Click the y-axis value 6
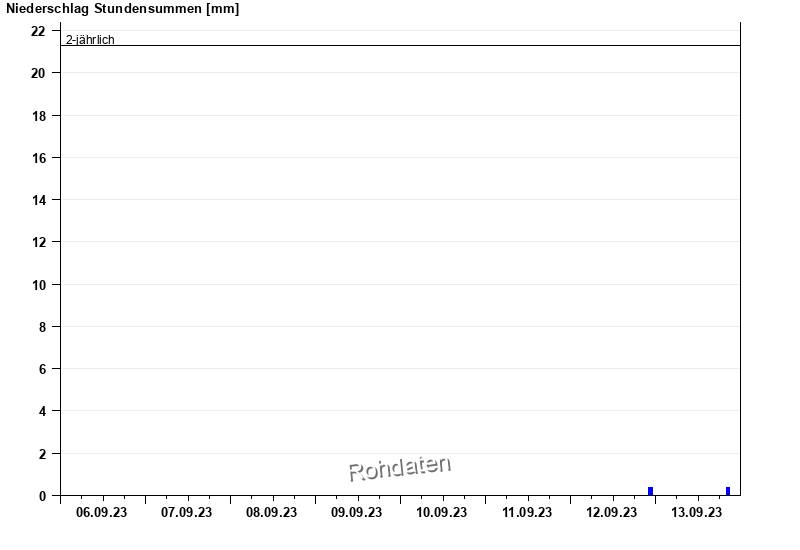Screen dimensions: 800x550 pyautogui.click(x=42, y=369)
